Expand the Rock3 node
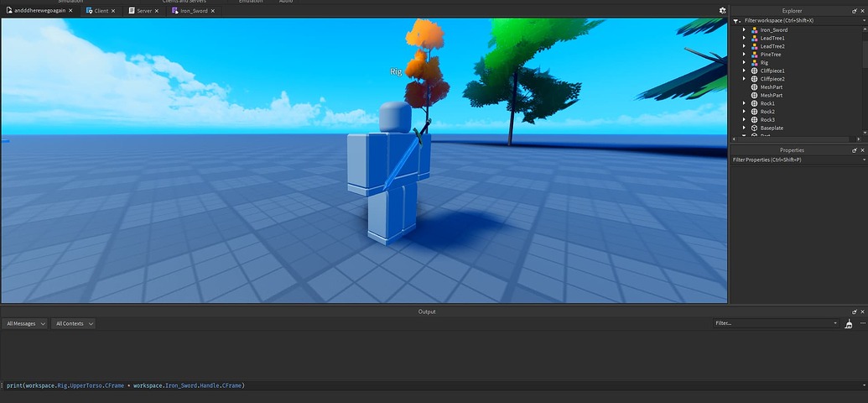 coord(745,120)
